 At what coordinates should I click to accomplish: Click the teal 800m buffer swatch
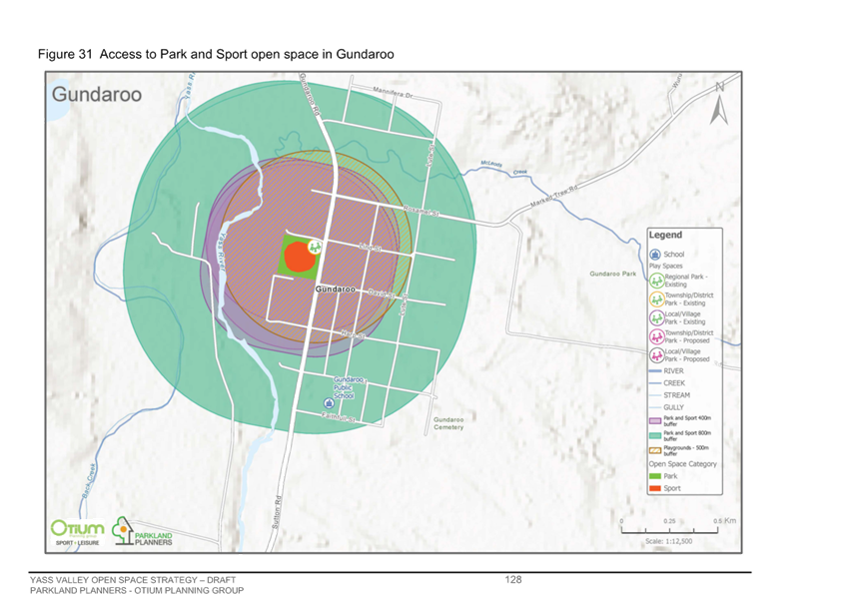[655, 436]
